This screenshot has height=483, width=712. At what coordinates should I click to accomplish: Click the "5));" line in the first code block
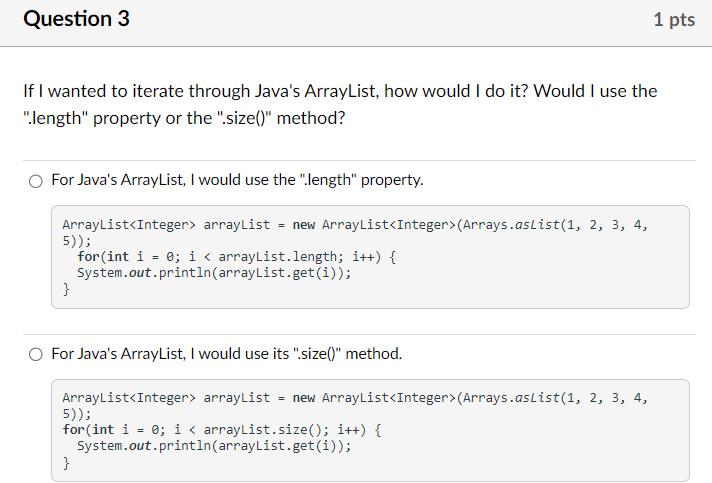(77, 241)
